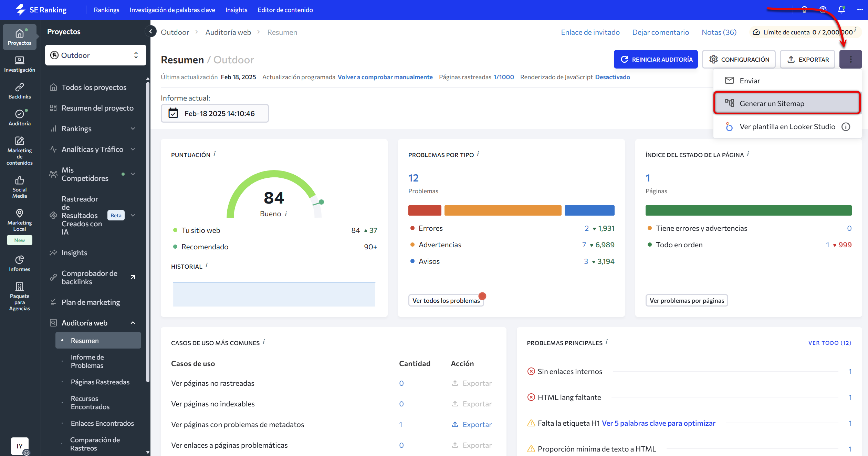Click Ver 5 palabras clave para optimizar
868x456 pixels.
pyautogui.click(x=658, y=423)
